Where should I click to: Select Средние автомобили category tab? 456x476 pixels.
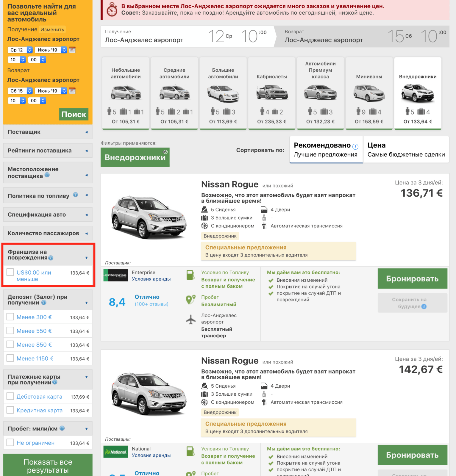(x=174, y=93)
